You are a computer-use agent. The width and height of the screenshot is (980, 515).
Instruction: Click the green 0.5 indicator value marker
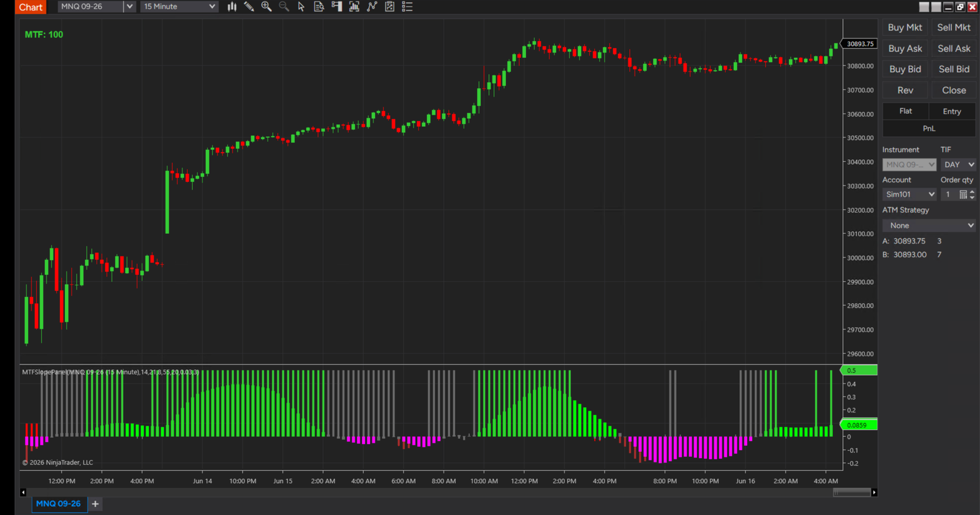coord(859,370)
